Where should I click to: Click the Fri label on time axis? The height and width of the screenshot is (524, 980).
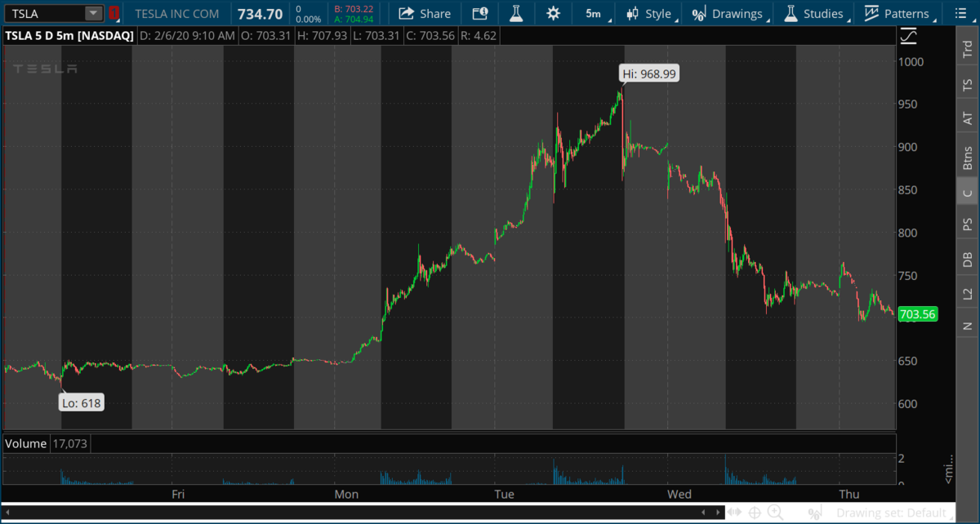(x=177, y=494)
